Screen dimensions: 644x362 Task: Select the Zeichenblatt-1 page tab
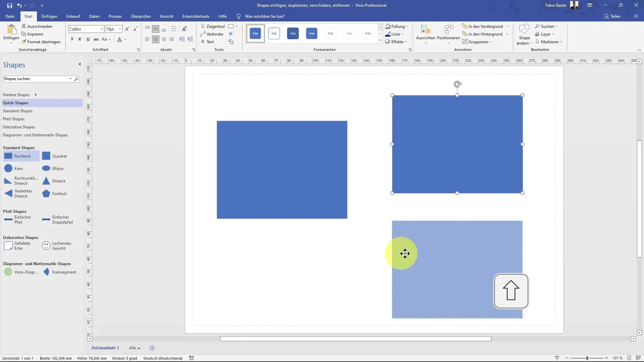[105, 348]
